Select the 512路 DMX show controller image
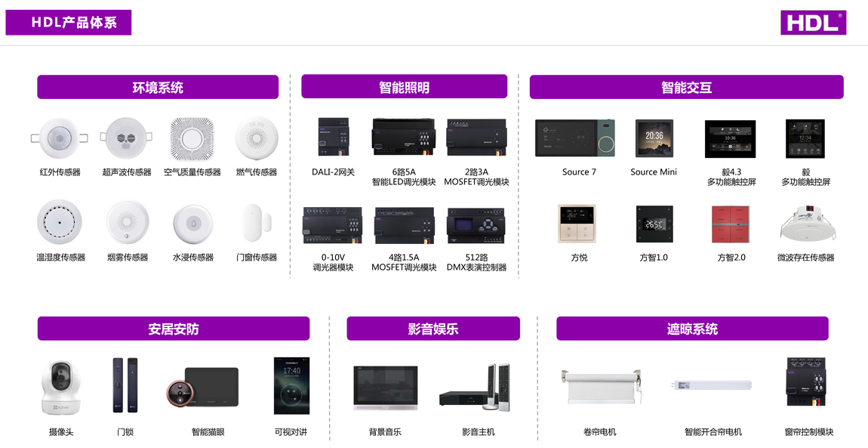 (476, 226)
